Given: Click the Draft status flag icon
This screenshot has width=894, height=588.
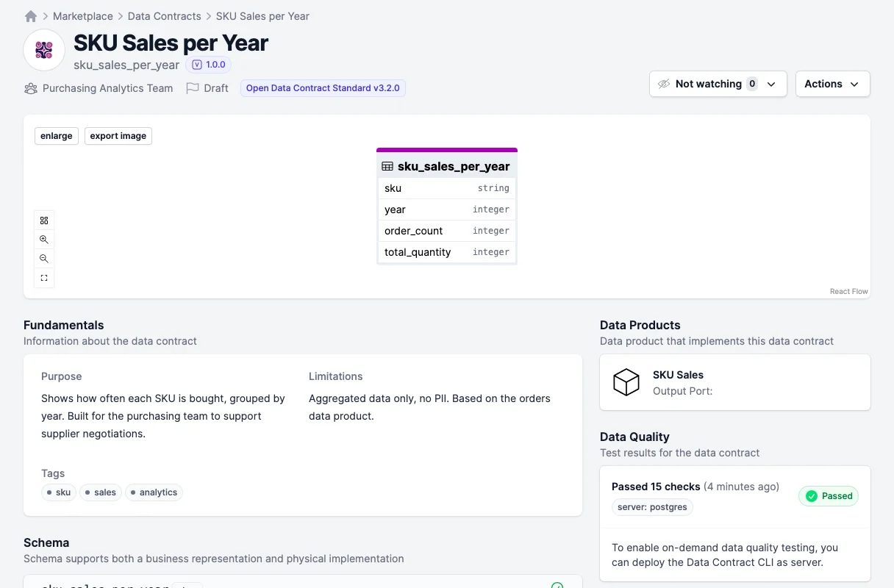Looking at the screenshot, I should point(193,88).
